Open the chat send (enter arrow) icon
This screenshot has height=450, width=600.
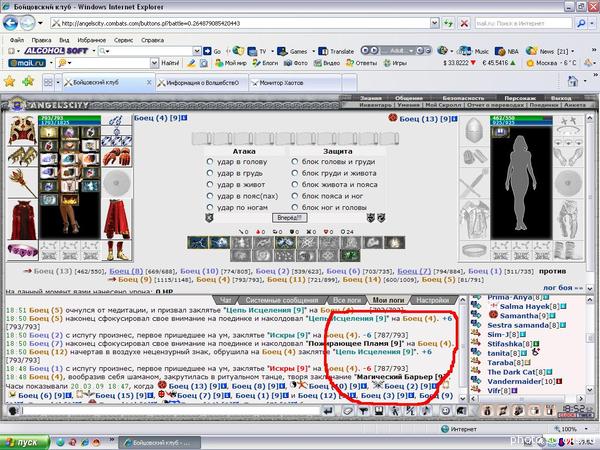(x=328, y=411)
